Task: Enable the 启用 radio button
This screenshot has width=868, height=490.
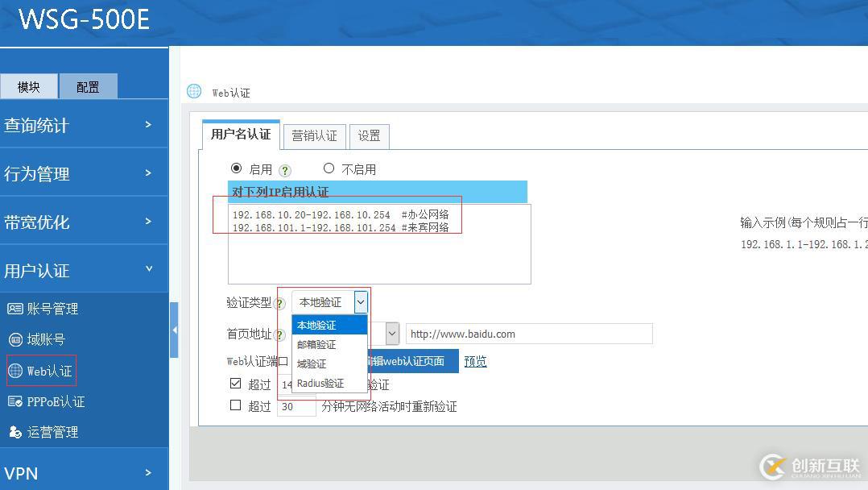Action: pos(234,168)
